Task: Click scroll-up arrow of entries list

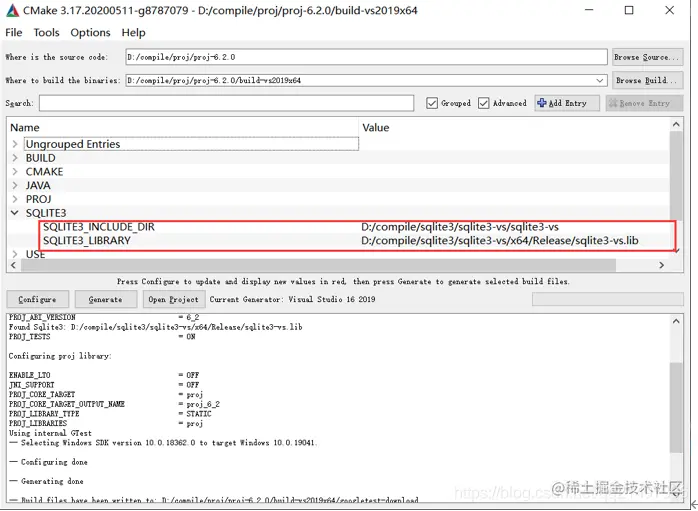Action: point(676,125)
